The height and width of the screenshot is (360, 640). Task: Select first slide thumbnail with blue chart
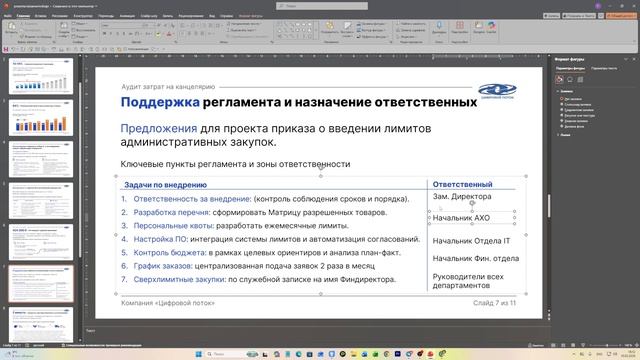41,76
